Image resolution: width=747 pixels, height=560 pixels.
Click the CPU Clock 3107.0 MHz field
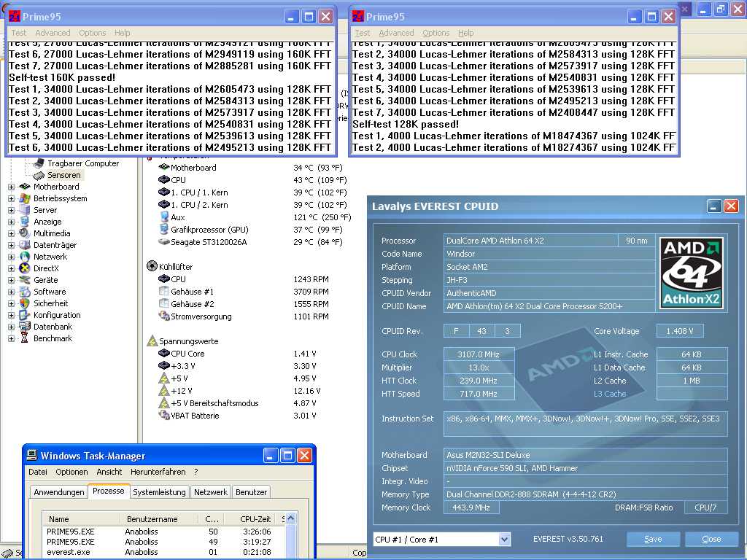pos(479,354)
